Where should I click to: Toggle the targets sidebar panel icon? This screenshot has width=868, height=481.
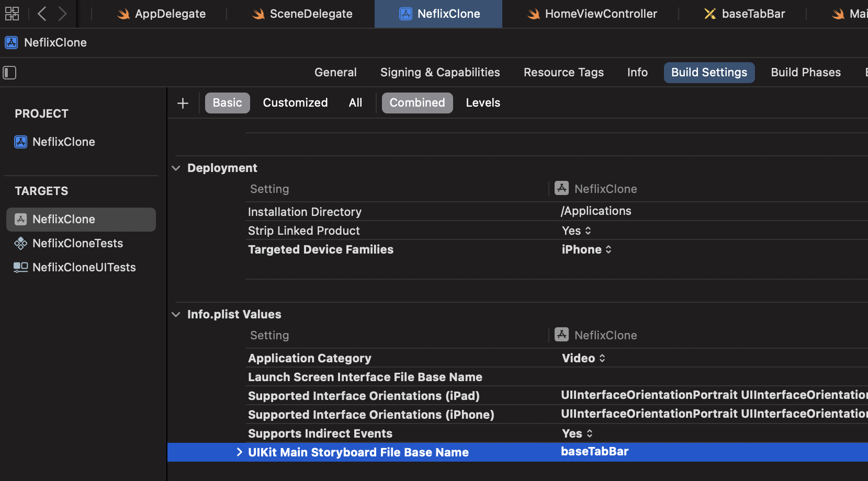[9, 73]
